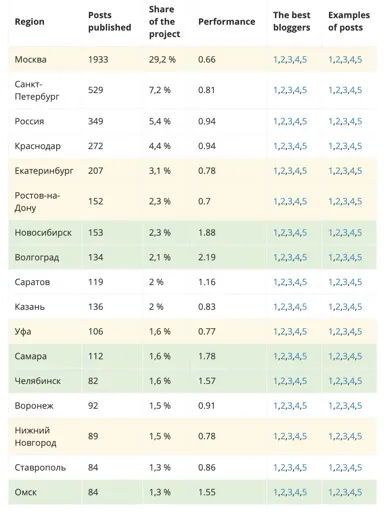384x512 pixels.
Task: Open examples of posts for Казань
Action: (345, 307)
